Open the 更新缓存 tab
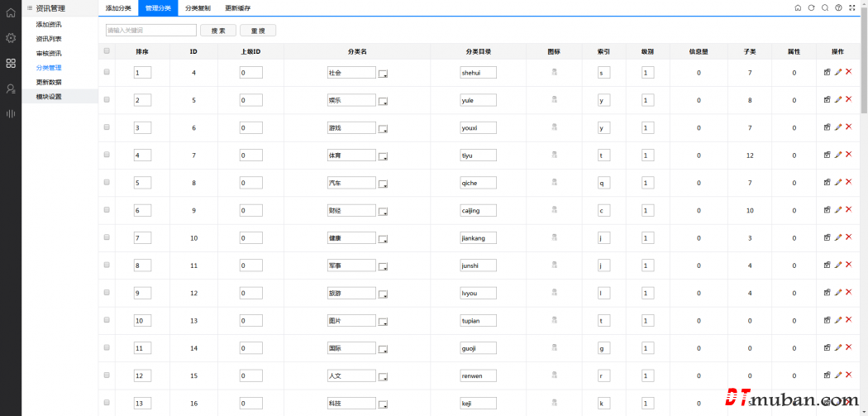 [238, 7]
